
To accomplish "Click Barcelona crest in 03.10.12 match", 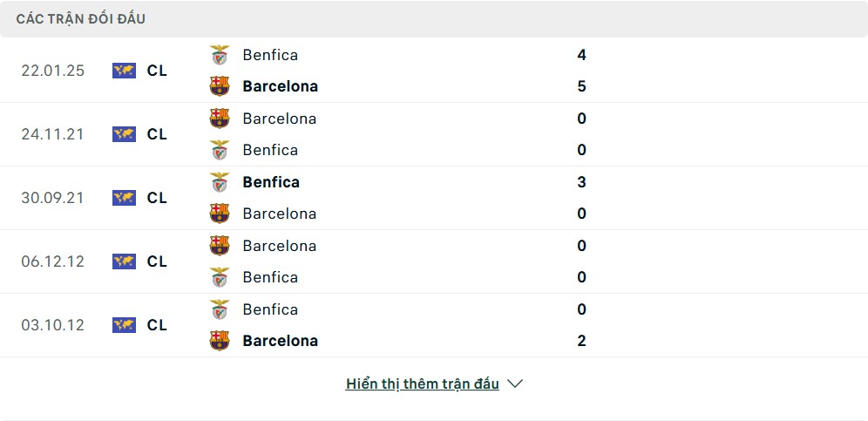I will pos(220,341).
